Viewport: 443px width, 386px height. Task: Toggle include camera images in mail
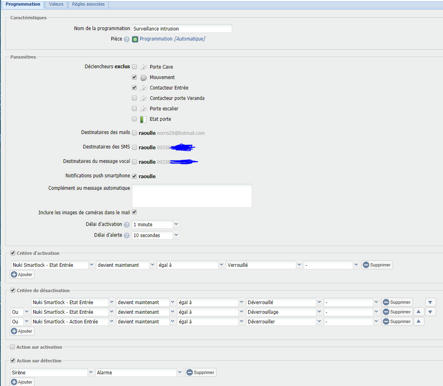tap(134, 212)
